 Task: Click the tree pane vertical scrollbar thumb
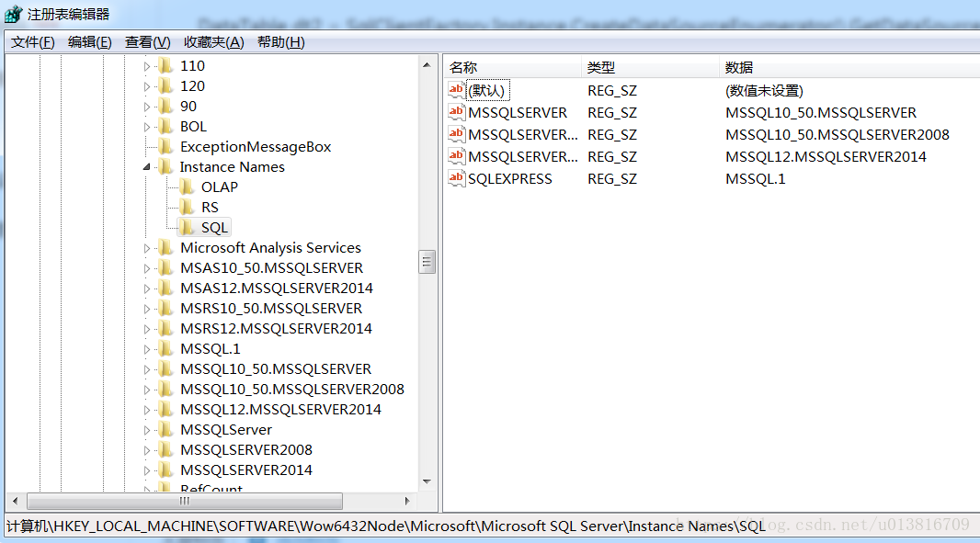coord(427,262)
